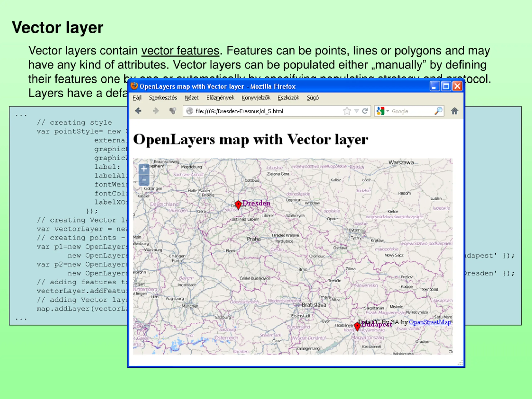Click the address bar file URL
The width and height of the screenshot is (532, 399).
[x=239, y=111]
